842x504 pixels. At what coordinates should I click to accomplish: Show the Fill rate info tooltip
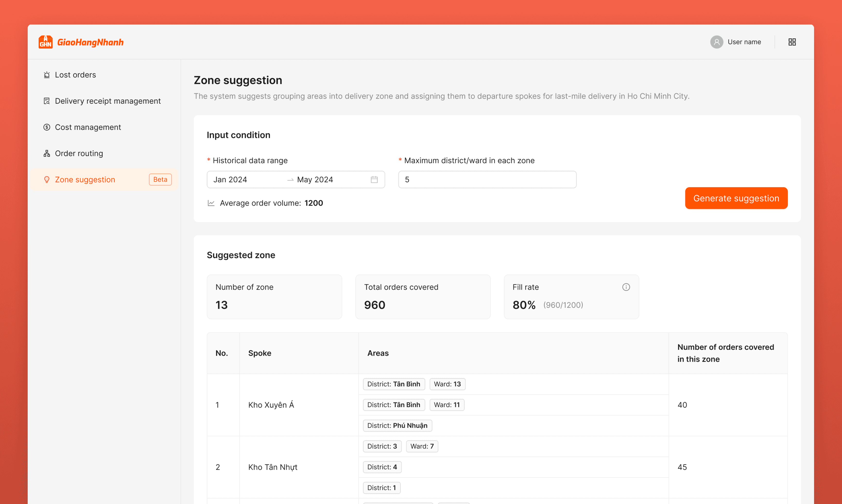click(x=626, y=287)
